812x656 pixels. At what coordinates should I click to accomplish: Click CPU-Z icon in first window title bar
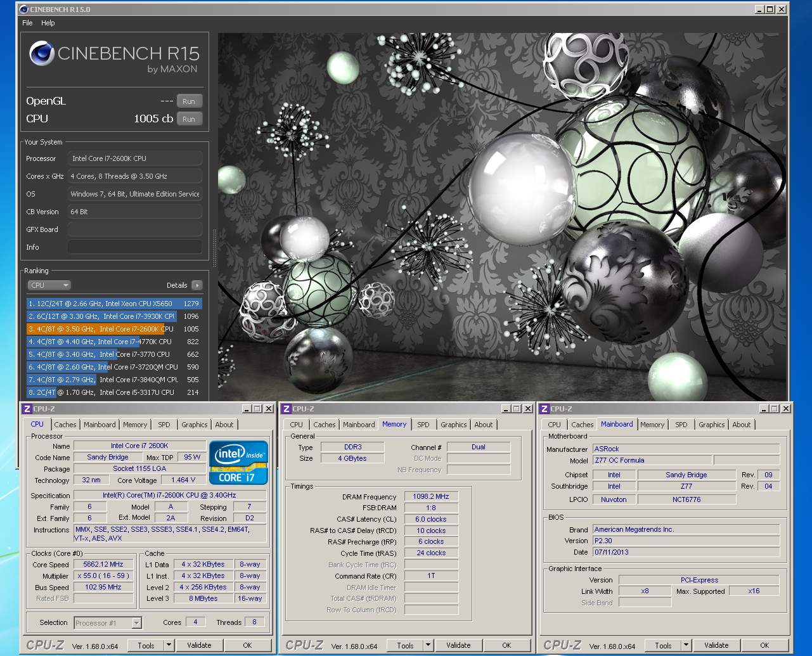27,409
